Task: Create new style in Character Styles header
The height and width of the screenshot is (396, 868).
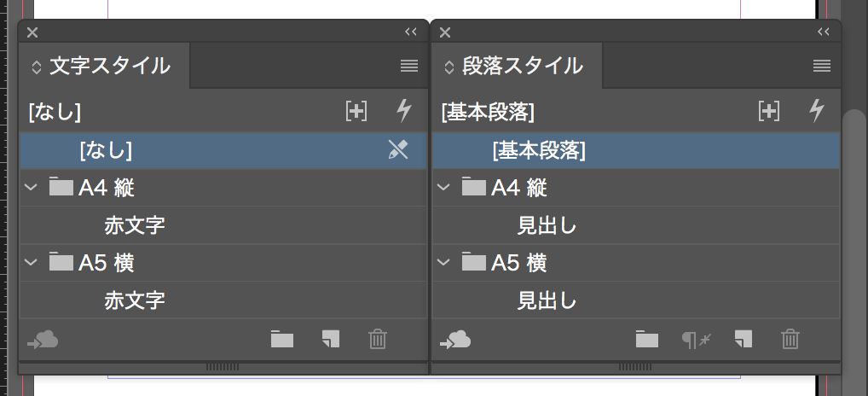Action: (356, 111)
